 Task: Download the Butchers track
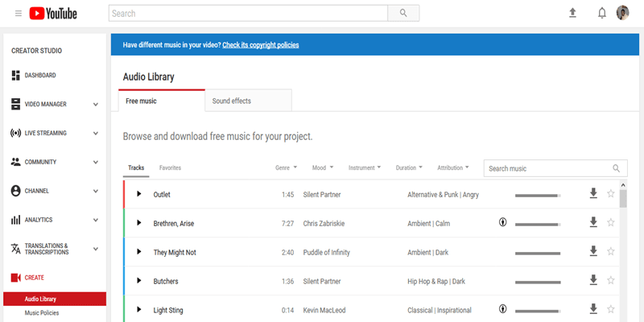tap(593, 280)
